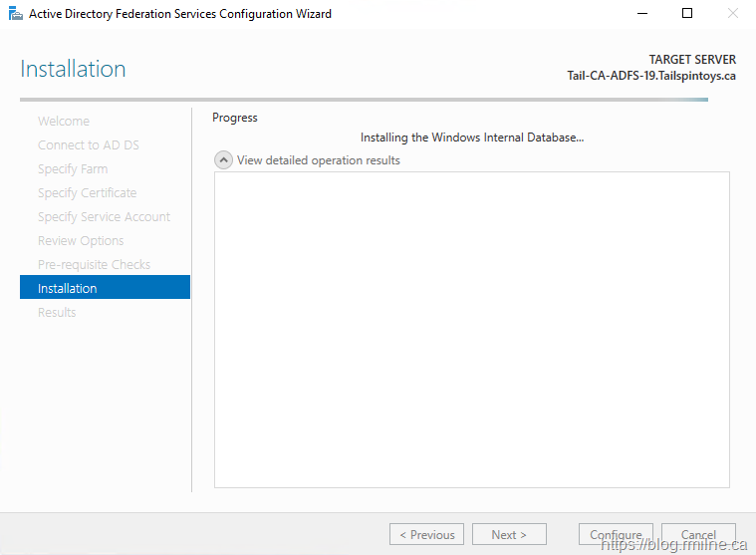
Task: Click inside the detailed results text box
Action: point(471,329)
